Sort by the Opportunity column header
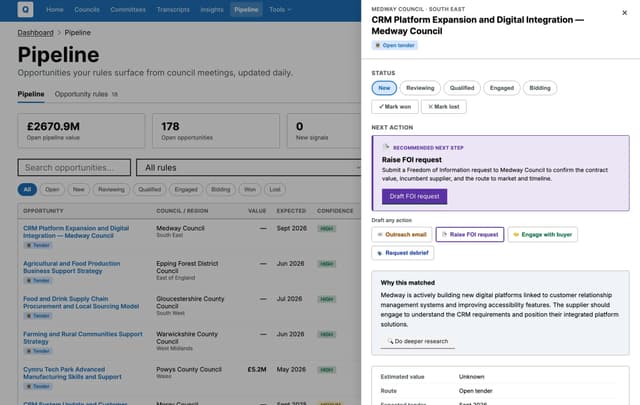This screenshot has height=405, width=640. coord(43,211)
